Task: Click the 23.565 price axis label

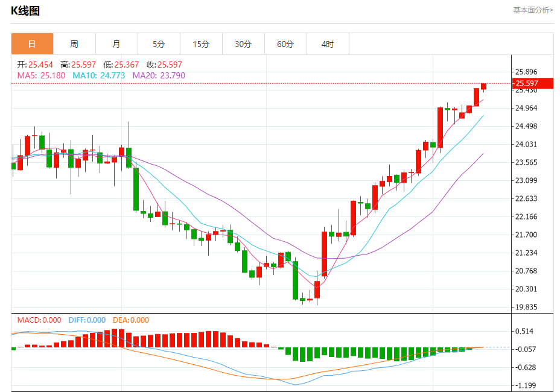Action: point(526,162)
